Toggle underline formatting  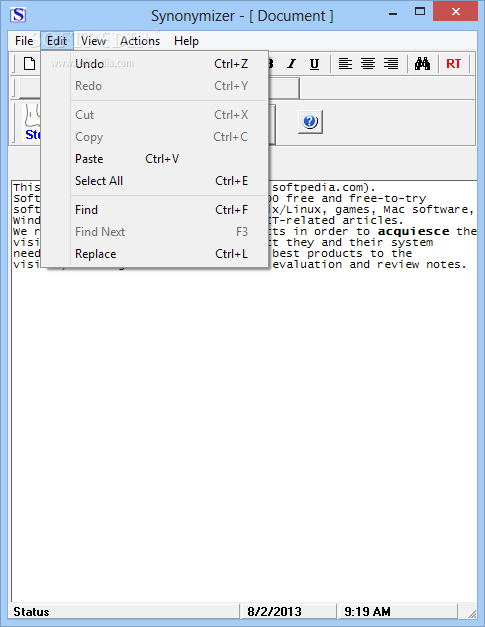coord(314,64)
